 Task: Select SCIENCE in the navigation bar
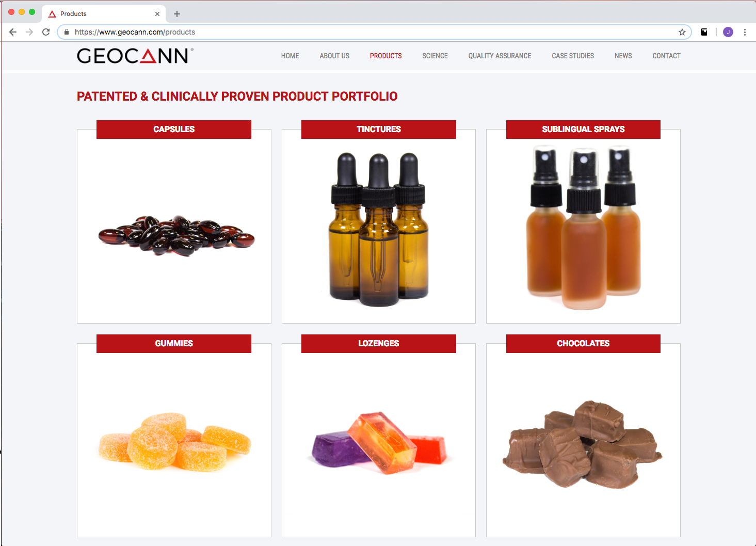point(435,56)
